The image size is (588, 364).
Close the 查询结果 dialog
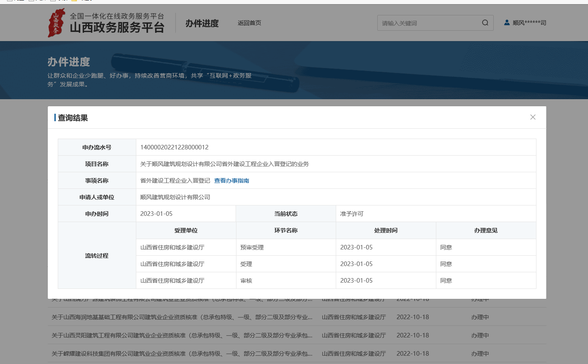(533, 117)
